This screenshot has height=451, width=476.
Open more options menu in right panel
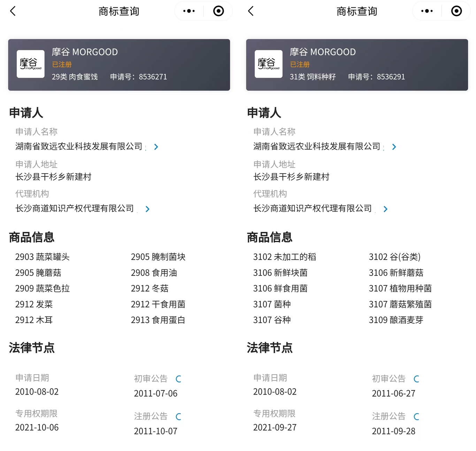[427, 11]
